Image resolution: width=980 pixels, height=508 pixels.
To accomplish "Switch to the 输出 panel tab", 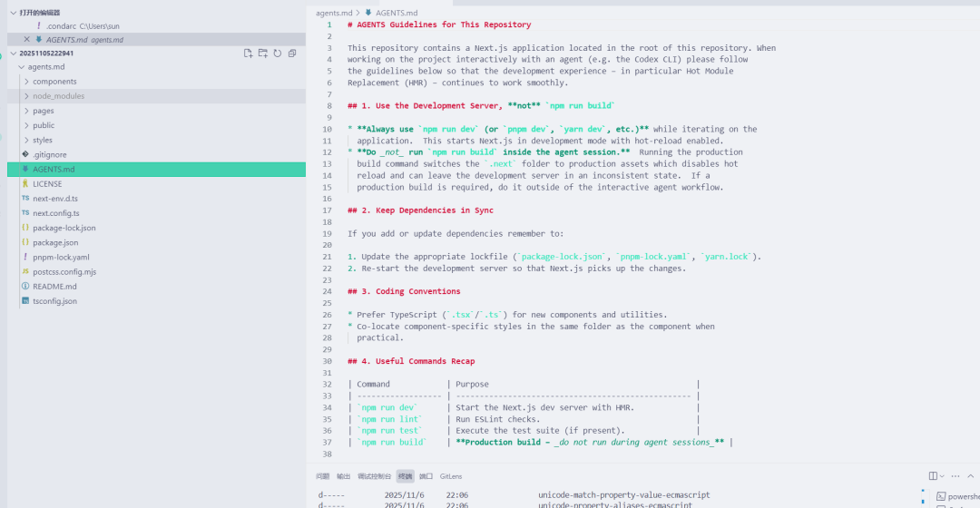I will click(x=344, y=476).
